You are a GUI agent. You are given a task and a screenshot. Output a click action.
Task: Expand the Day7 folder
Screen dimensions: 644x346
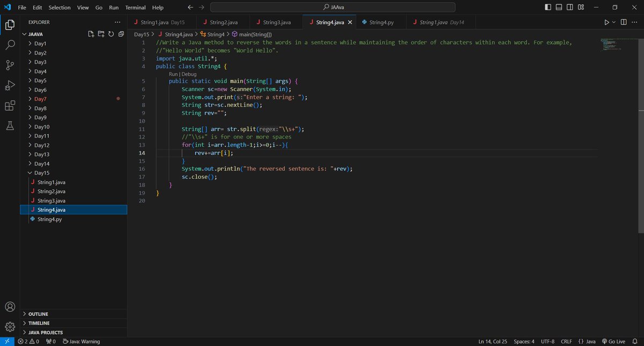74,99
